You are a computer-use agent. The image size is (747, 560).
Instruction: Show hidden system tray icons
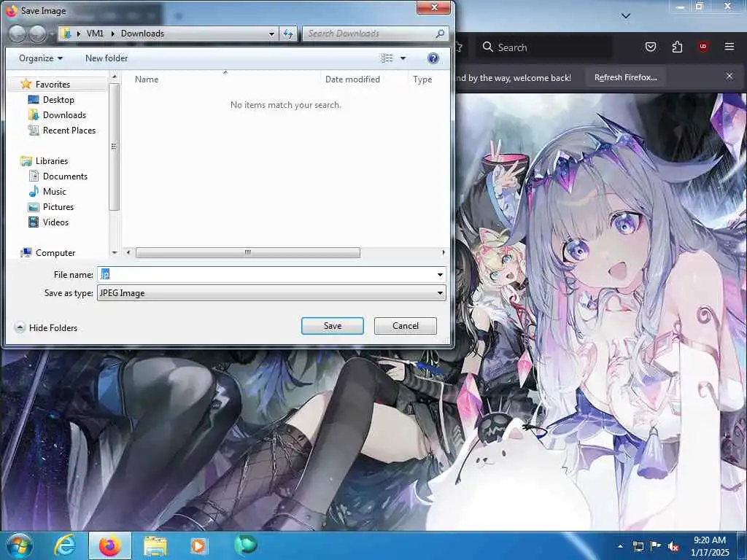coord(620,546)
